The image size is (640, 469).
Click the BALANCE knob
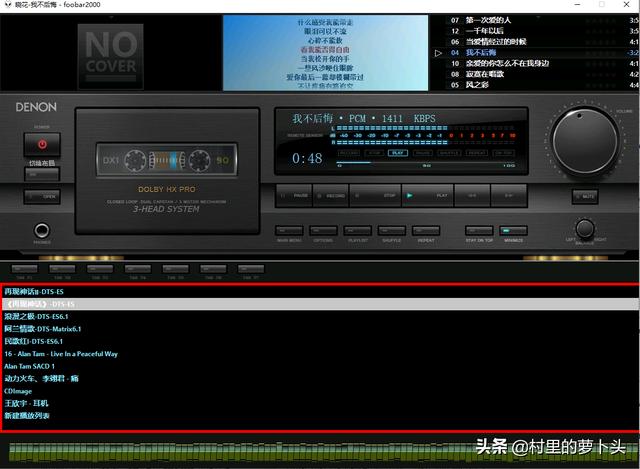(584, 229)
